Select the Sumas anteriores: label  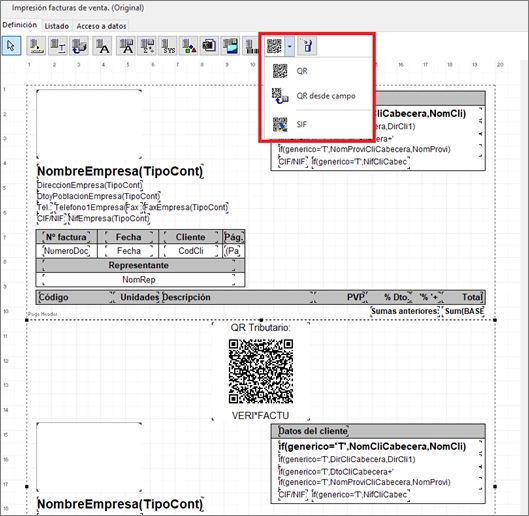pyautogui.click(x=405, y=311)
